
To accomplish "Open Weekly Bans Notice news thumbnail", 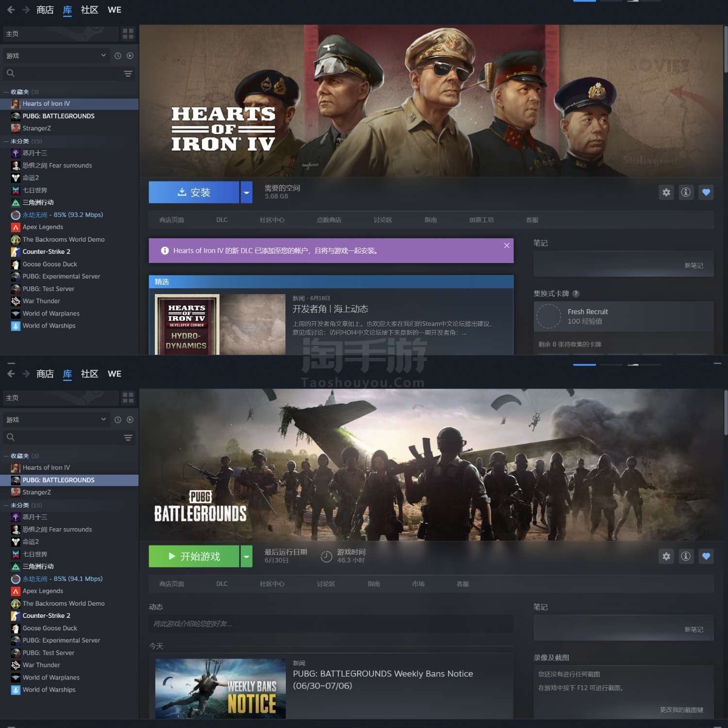I will click(x=220, y=688).
